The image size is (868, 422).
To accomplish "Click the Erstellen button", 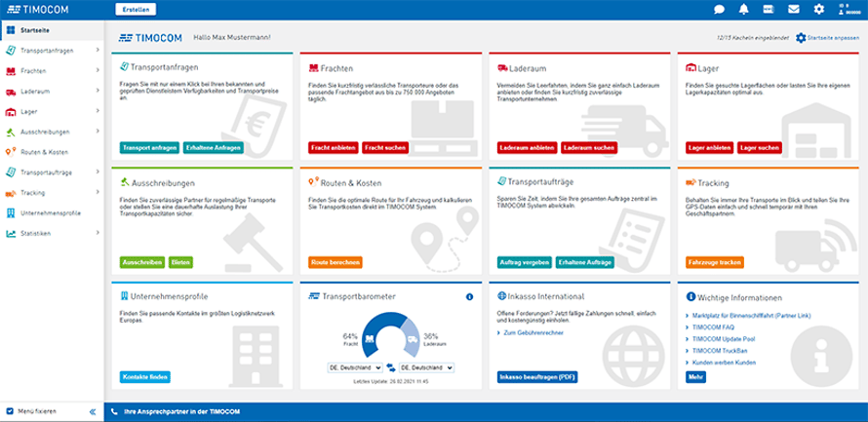I will coord(136,9).
